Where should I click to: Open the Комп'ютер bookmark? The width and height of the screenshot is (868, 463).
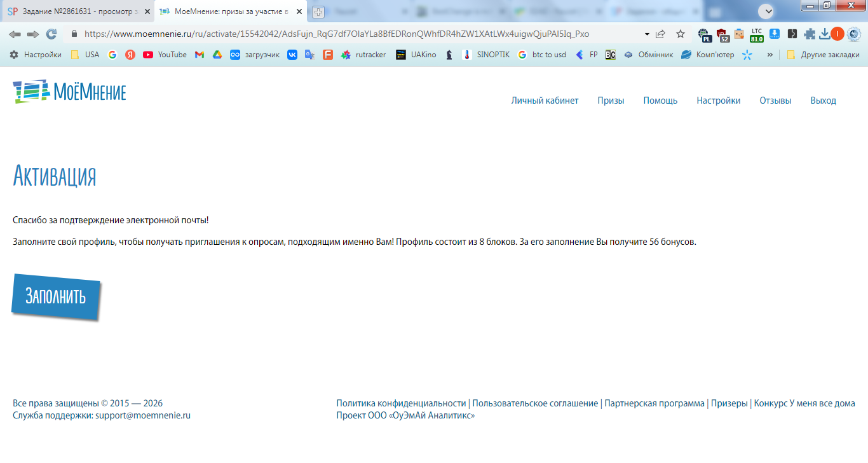point(708,55)
